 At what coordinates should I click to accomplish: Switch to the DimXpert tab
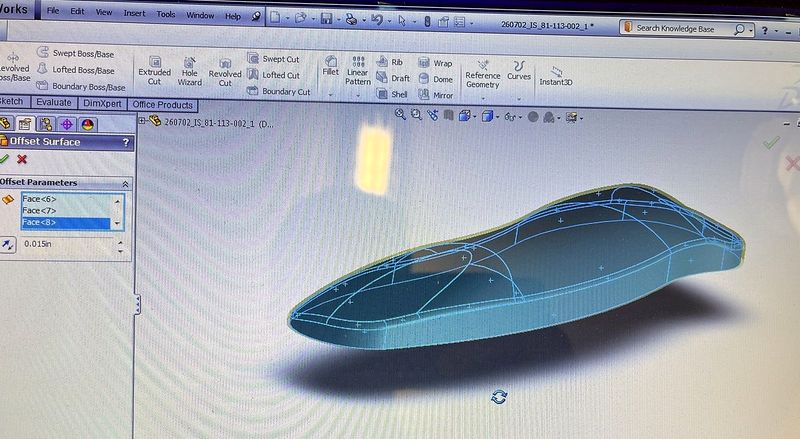coord(102,103)
